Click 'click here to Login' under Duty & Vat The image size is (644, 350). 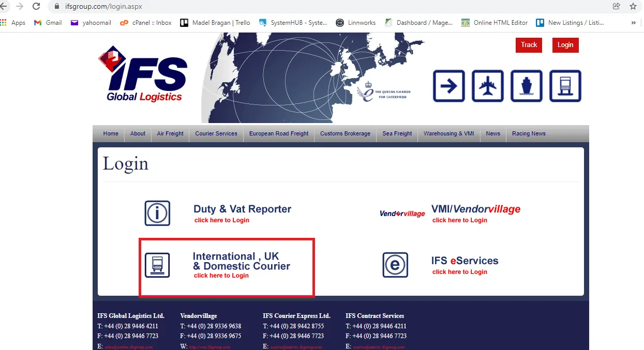(x=222, y=220)
